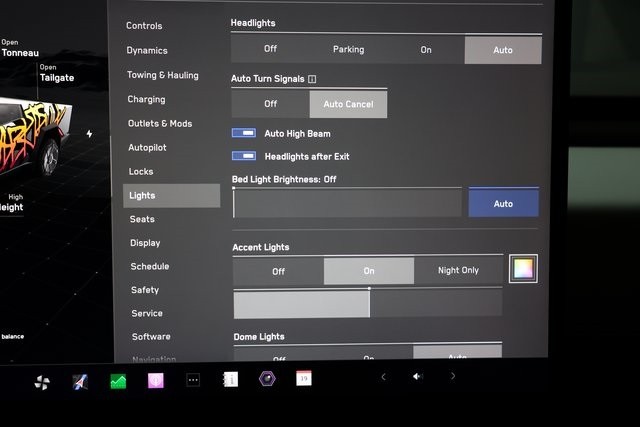Viewport: 640px width, 427px height.
Task: Tap Open Tailgate button
Action: click(x=57, y=73)
